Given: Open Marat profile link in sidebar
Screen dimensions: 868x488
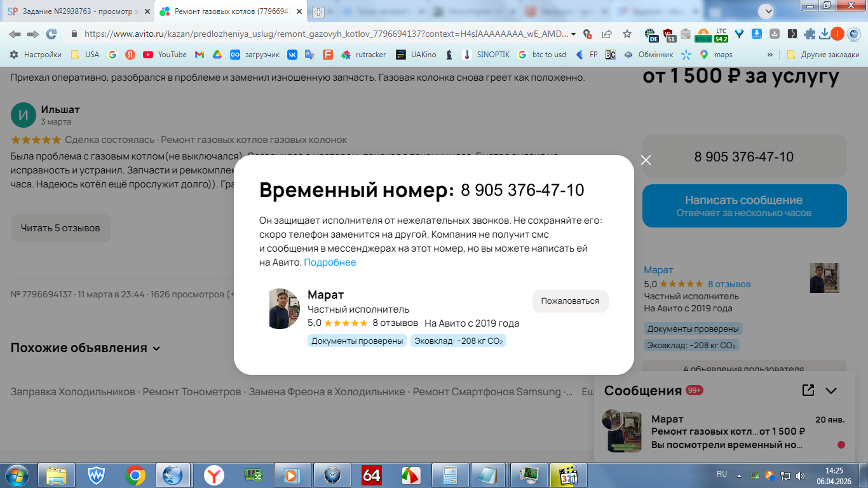Looking at the screenshot, I should [658, 270].
